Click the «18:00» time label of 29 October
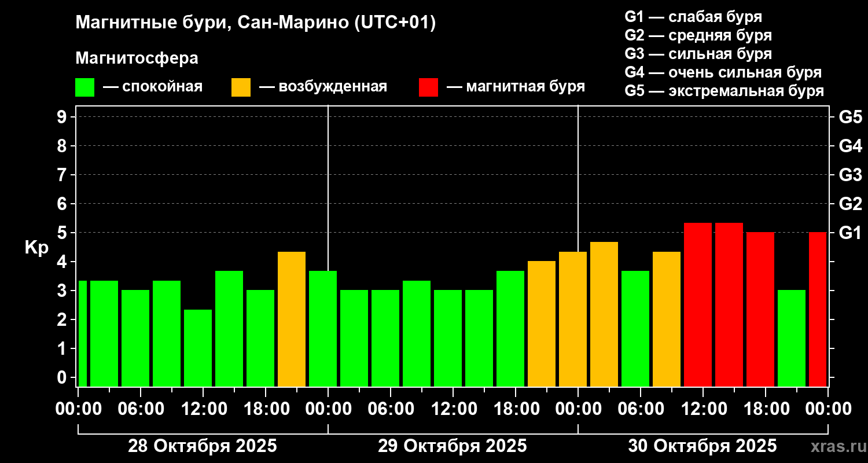The image size is (868, 463). click(x=516, y=409)
